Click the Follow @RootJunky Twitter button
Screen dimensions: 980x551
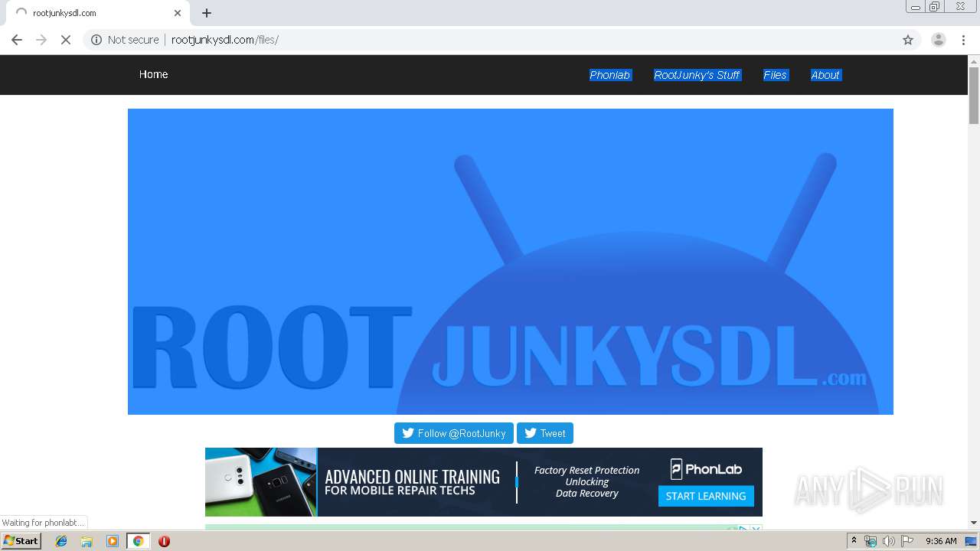coord(453,433)
